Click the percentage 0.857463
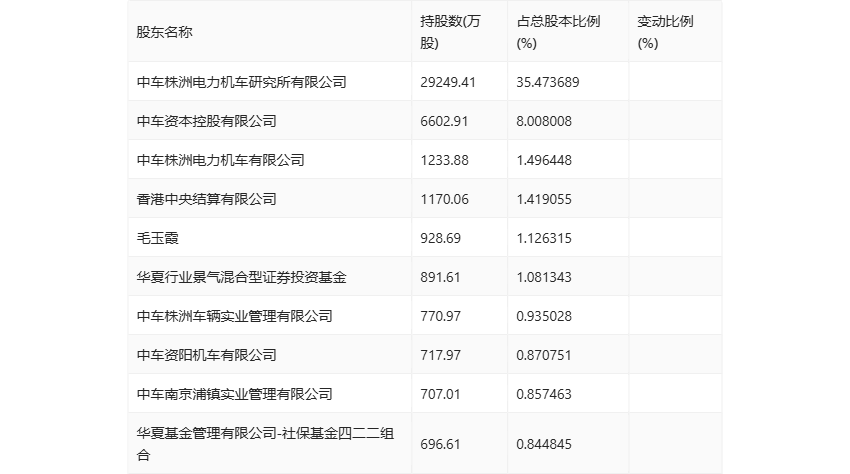The height and width of the screenshot is (474, 850). pos(544,394)
